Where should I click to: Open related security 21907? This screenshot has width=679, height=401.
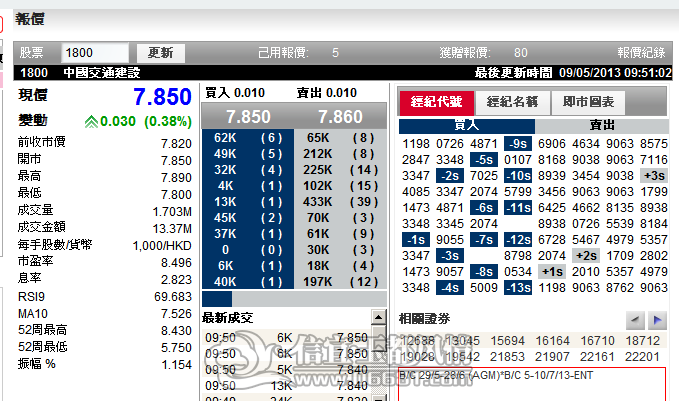tap(553, 357)
